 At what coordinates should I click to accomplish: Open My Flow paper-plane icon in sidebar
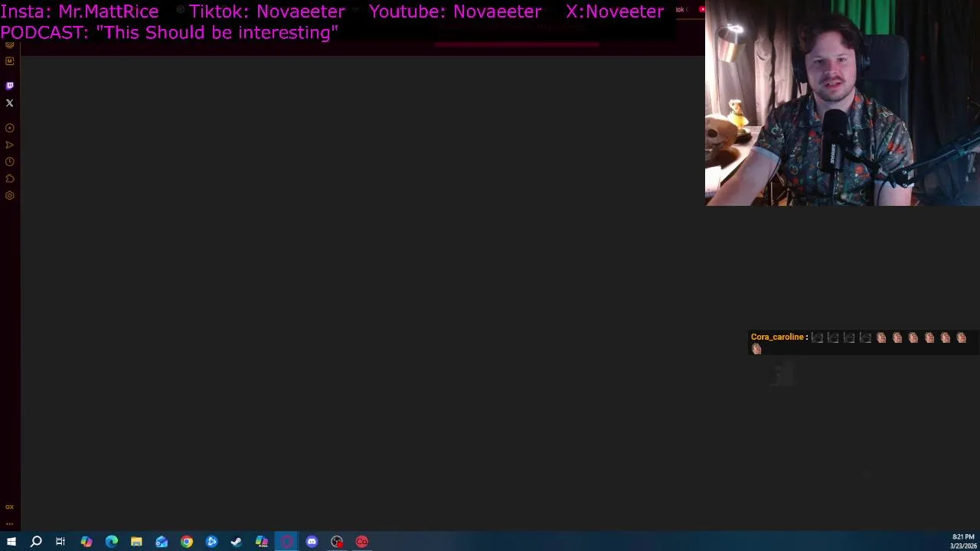click(x=10, y=145)
